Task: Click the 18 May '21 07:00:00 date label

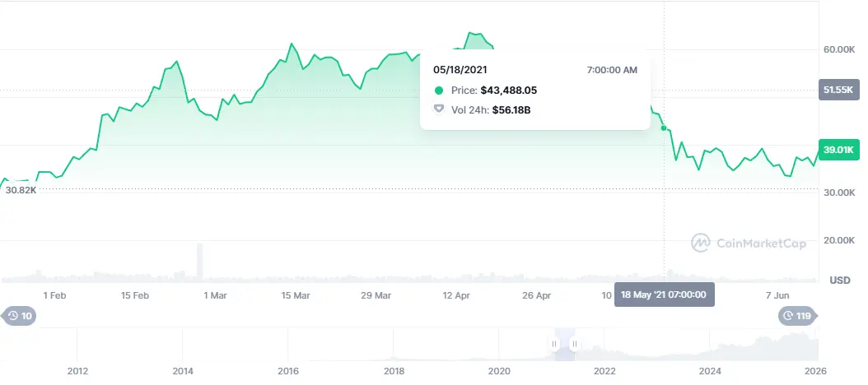Action: (665, 295)
